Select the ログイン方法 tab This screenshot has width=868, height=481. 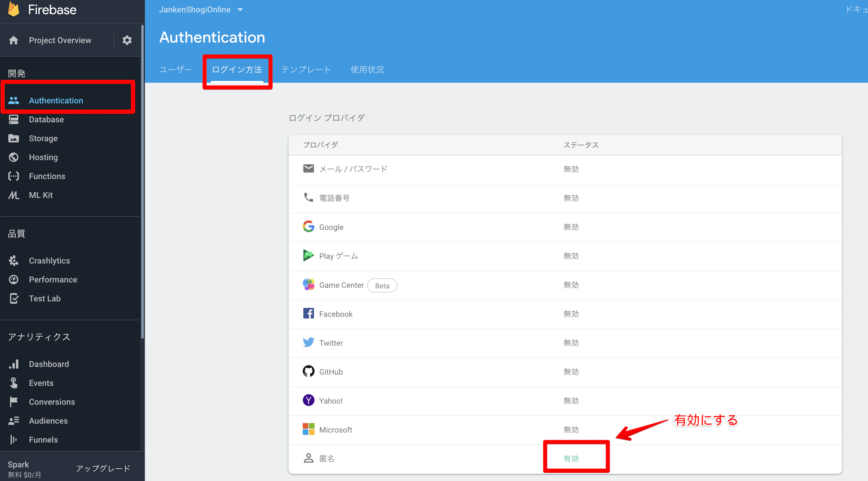(x=237, y=69)
